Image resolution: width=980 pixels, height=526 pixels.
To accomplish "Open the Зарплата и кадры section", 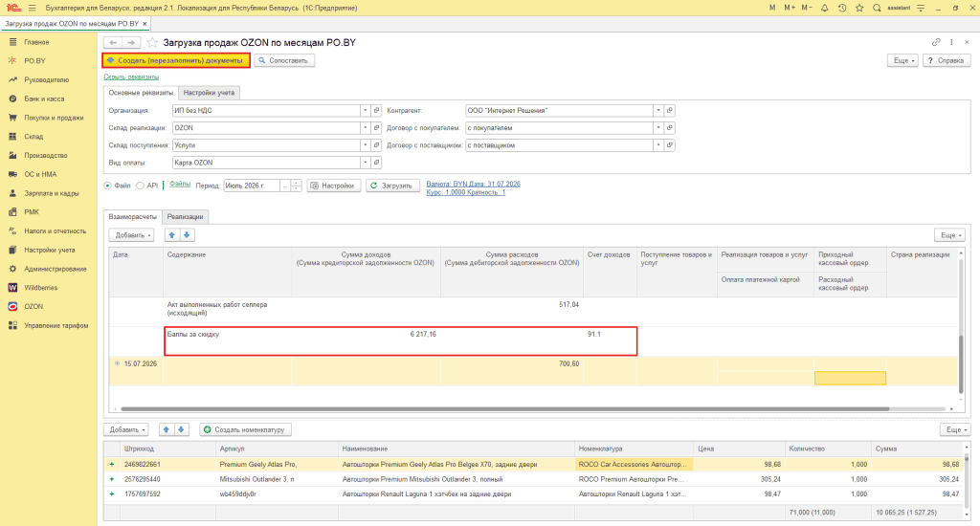I will (x=52, y=193).
